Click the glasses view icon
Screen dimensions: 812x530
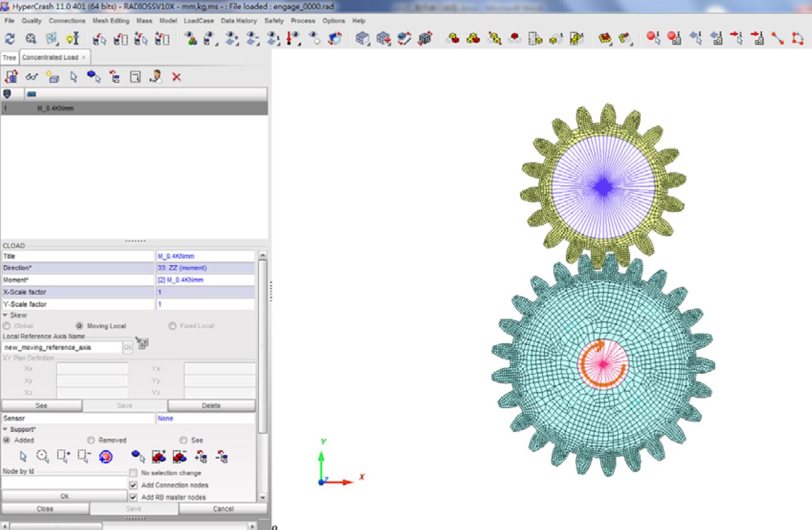tap(32, 77)
